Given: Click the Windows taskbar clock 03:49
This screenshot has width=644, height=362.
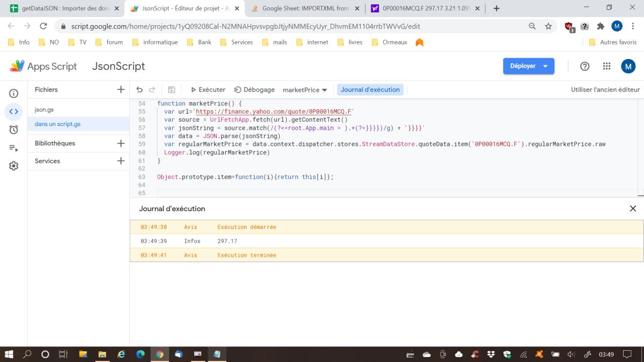Looking at the screenshot, I should pos(606,354).
